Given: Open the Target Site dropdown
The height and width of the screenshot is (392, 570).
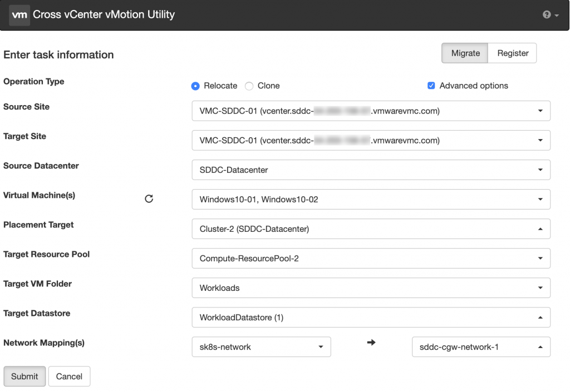Looking at the screenshot, I should tap(371, 140).
